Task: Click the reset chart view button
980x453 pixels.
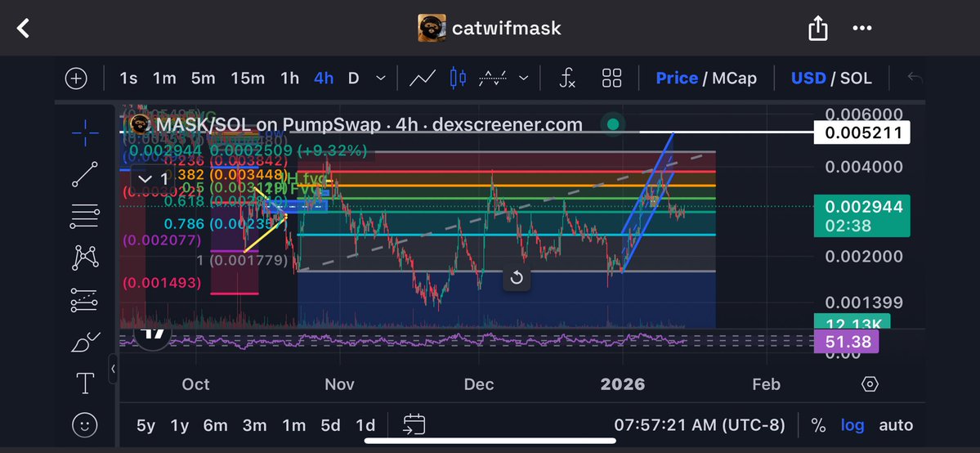Action: [517, 278]
